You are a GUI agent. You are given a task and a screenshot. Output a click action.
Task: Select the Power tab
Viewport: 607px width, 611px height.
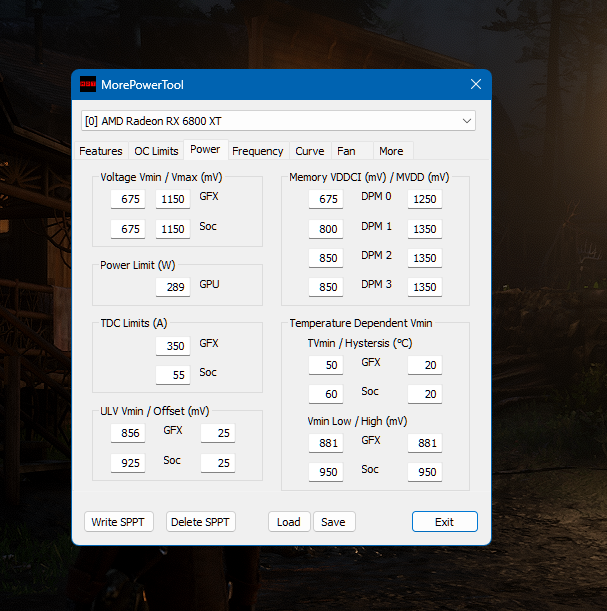(x=205, y=150)
